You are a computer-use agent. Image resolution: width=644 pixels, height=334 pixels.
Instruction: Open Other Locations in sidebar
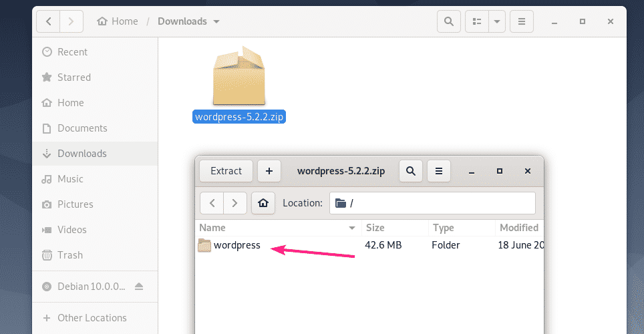coord(95,318)
